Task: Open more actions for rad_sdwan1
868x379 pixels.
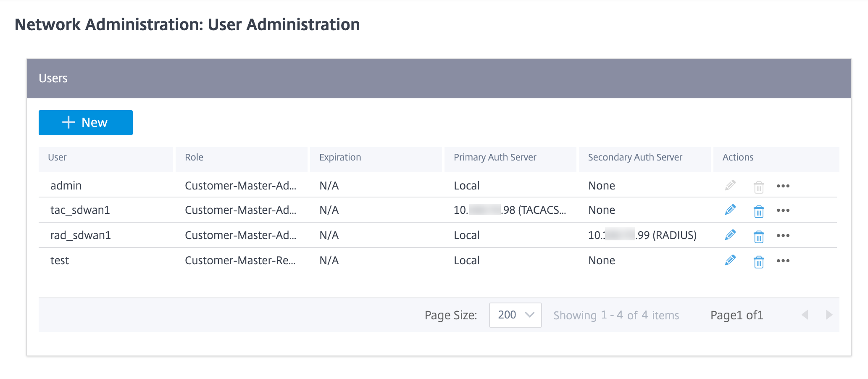Action: 783,235
